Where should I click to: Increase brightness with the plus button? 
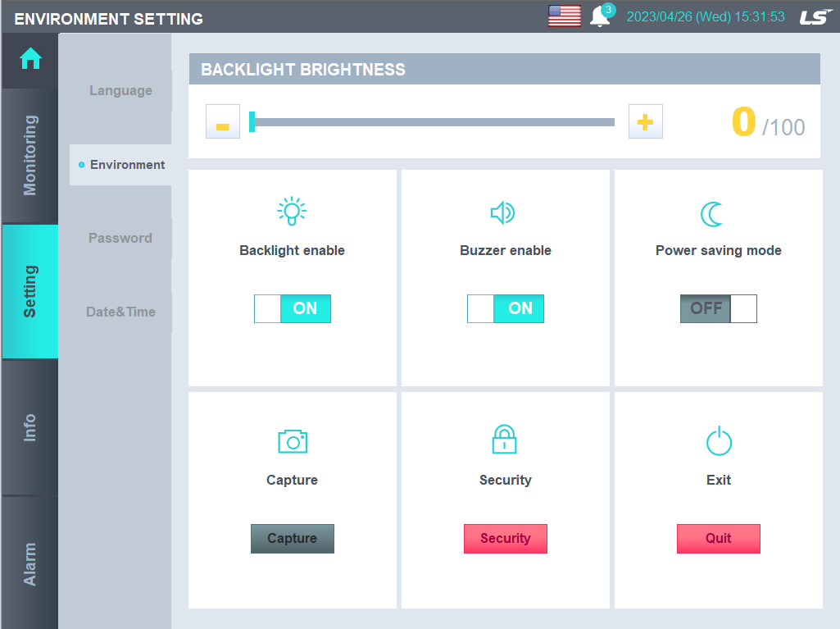[x=646, y=121]
